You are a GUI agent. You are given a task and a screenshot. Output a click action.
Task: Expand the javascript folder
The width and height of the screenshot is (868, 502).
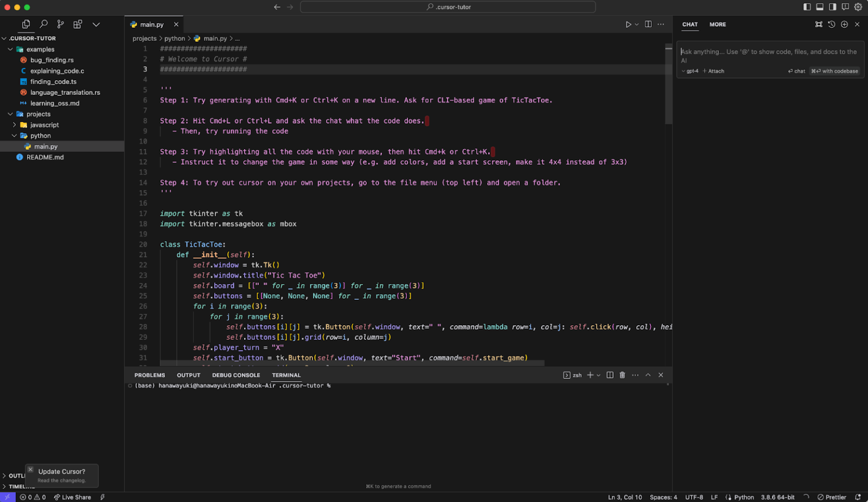[44, 125]
